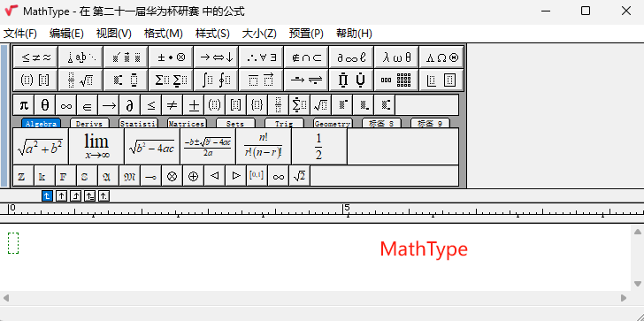
Task: Insert the lim x→∞ expression
Action: (96, 146)
